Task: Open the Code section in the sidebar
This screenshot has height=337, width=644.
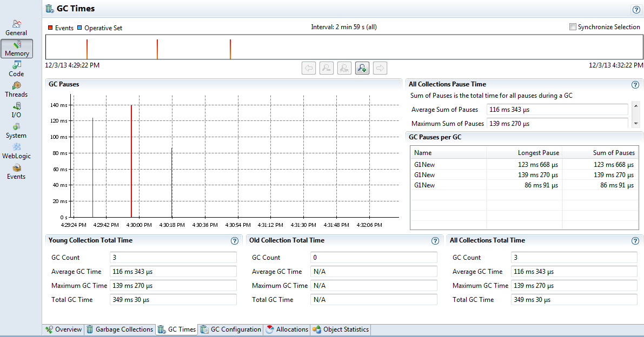Action: point(16,69)
